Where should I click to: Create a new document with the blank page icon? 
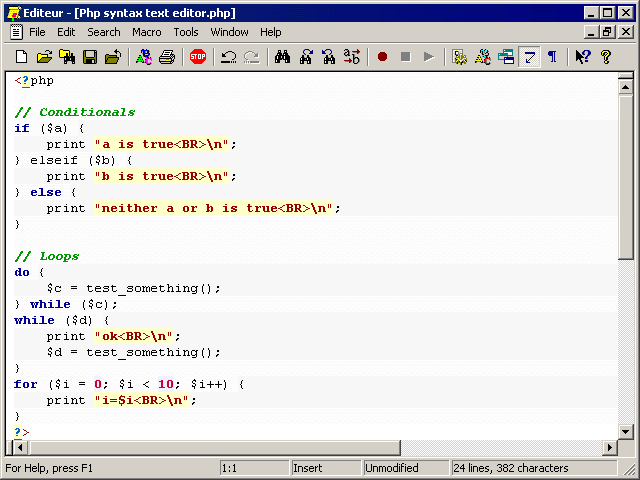21,57
